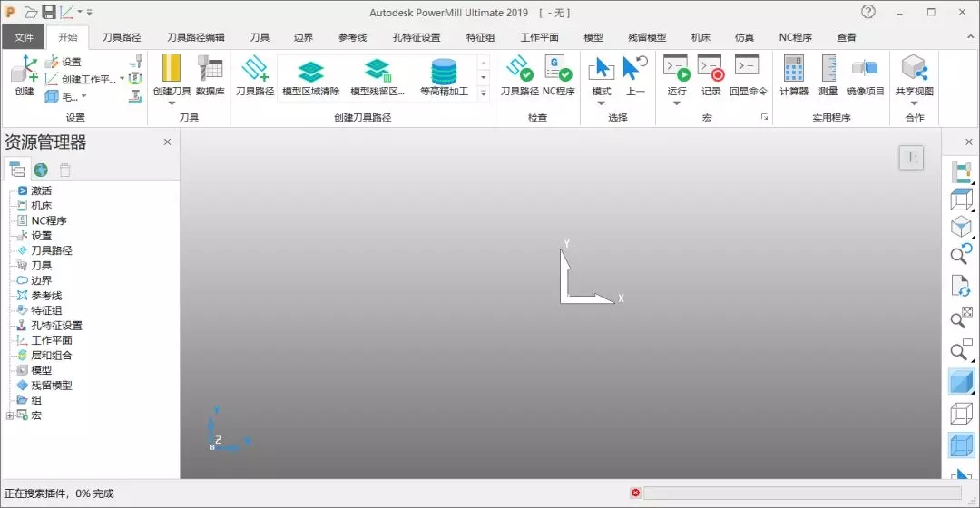This screenshot has width=980, height=508.
Task: Click 镜像项目 mirror project icon
Action: point(865,68)
